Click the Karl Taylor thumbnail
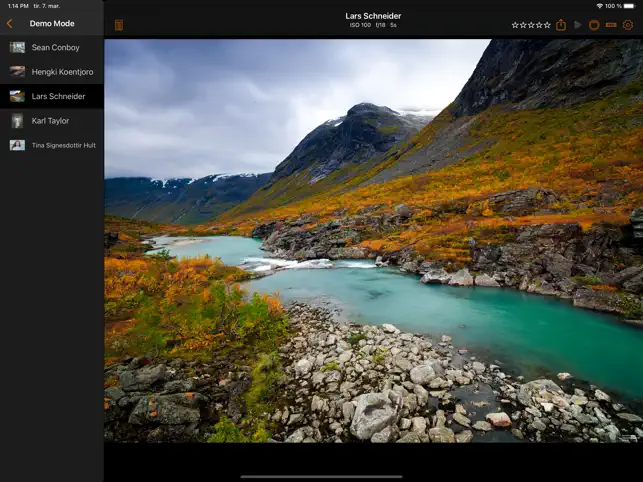This screenshot has width=643, height=482. pyautogui.click(x=17, y=121)
